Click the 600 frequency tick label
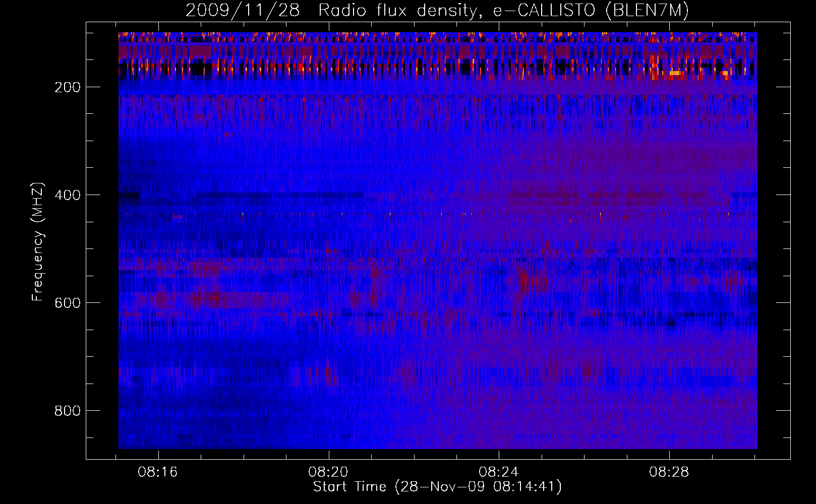The image size is (816, 504). pos(68,303)
